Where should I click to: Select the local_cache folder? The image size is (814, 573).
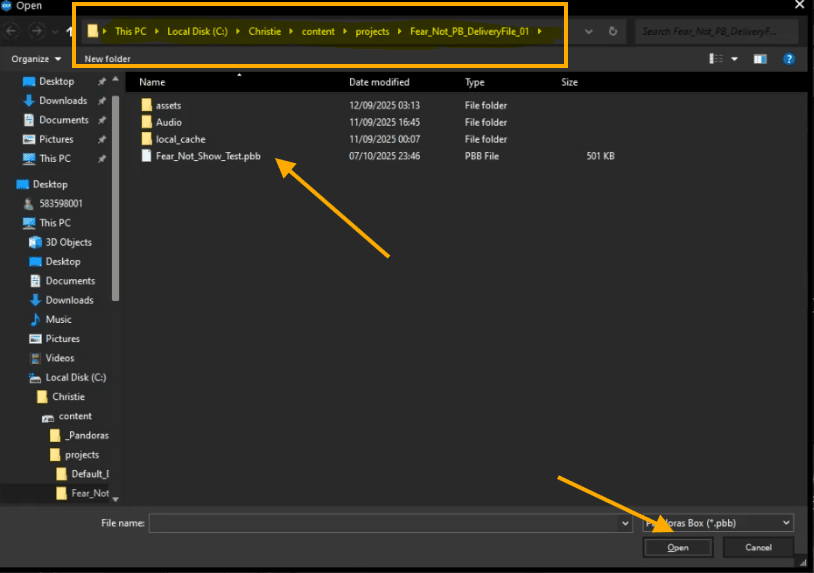click(x=180, y=139)
